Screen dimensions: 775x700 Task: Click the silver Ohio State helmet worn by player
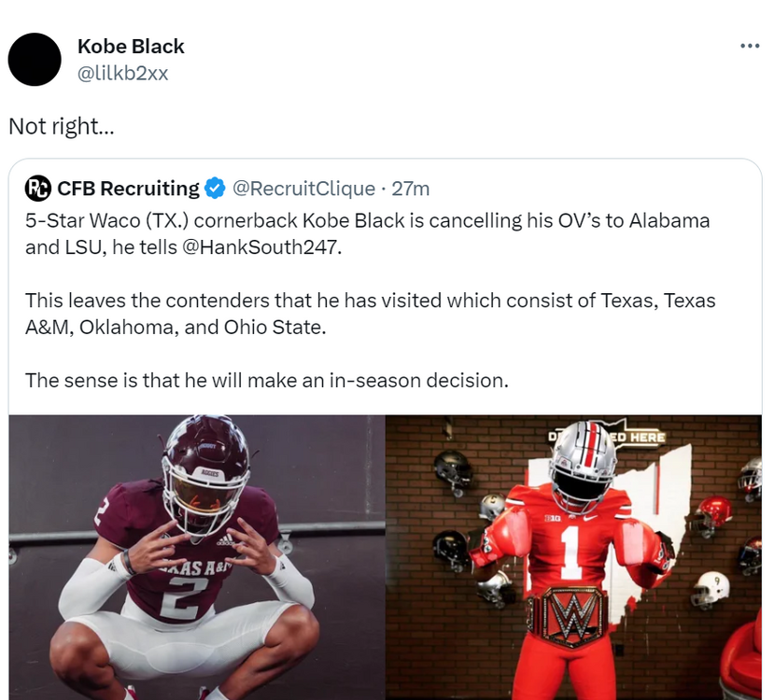coord(584,464)
